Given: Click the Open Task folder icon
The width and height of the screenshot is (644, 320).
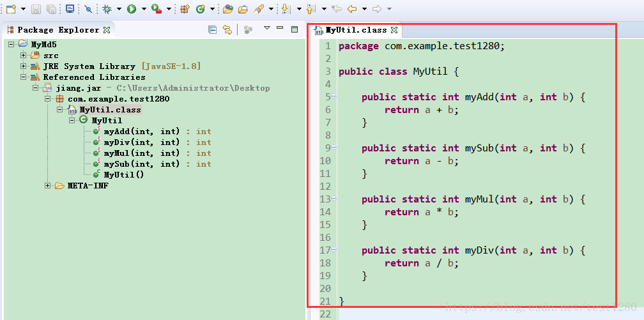Looking at the screenshot, I should pos(243,9).
